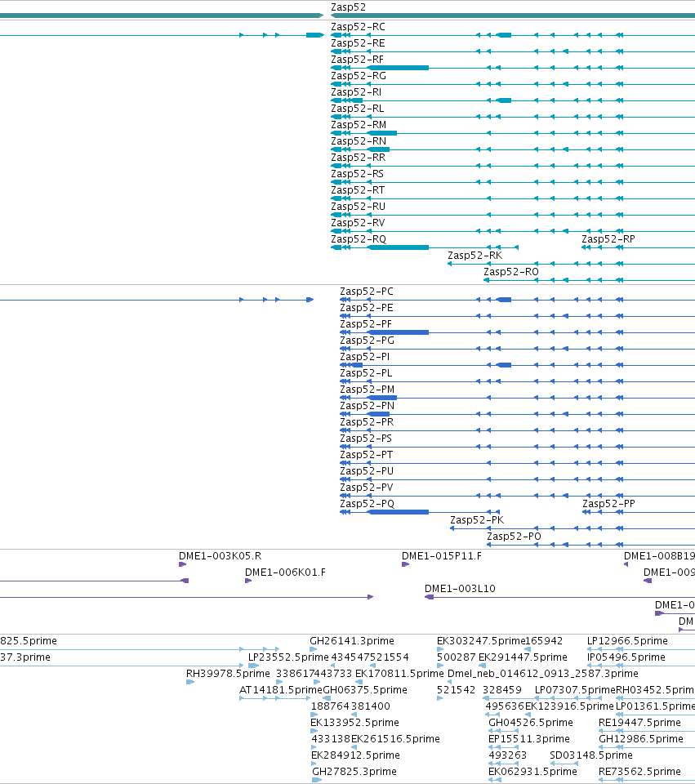Select the LP23552.5prime EST label
Viewport: 695px width, 784px height.
(x=288, y=657)
